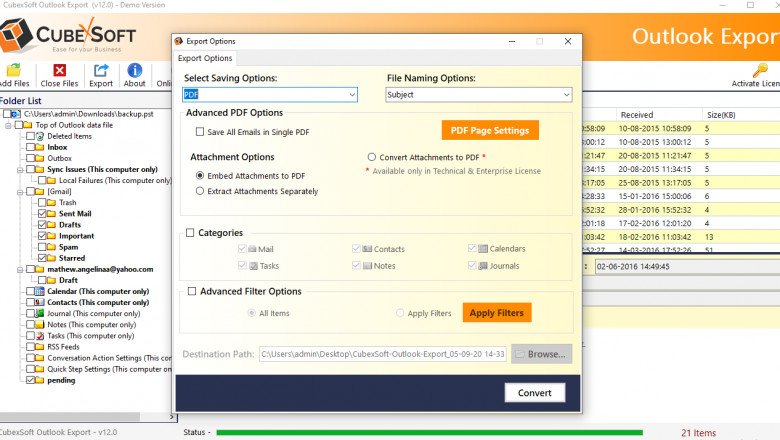Screen dimensions: 780x440
Task: Select the Export Options tab
Action: [x=205, y=58]
